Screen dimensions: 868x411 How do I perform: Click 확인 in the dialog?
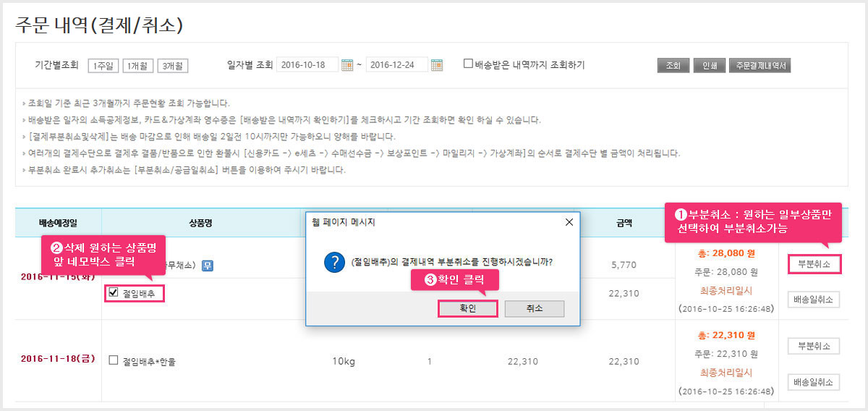[x=468, y=308]
